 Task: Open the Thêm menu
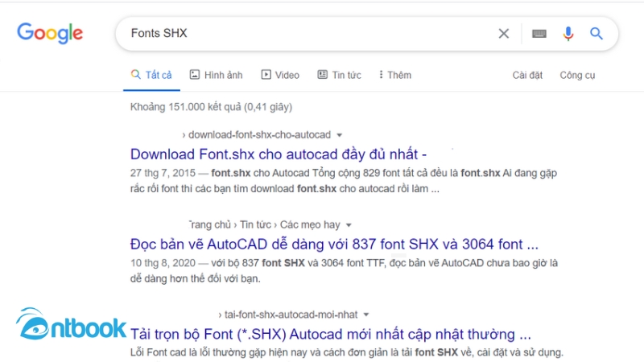click(394, 75)
